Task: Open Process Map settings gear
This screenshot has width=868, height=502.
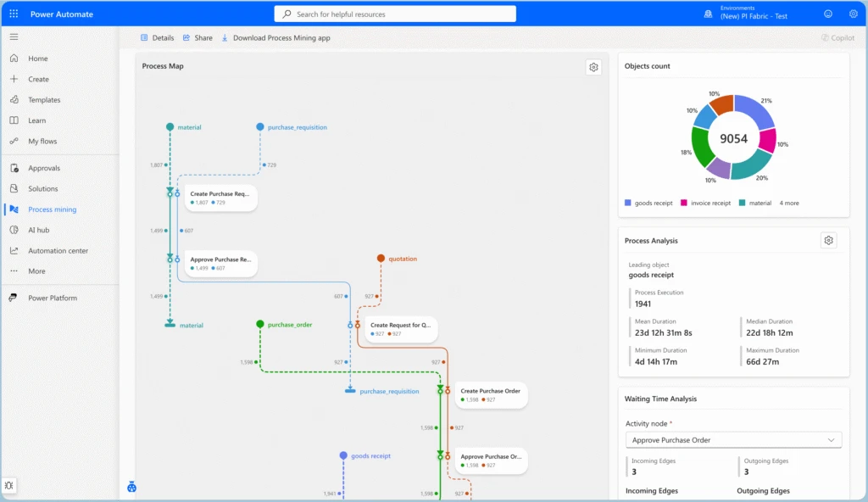Action: (x=593, y=67)
